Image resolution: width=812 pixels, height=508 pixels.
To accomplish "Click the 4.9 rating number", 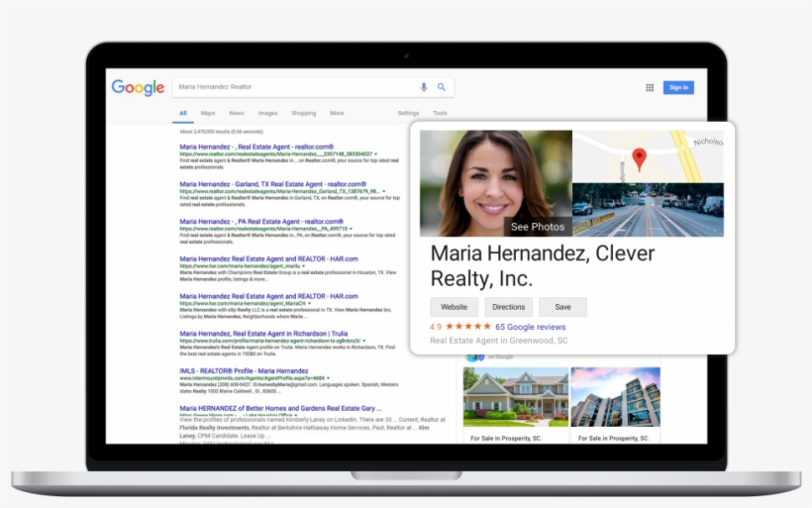I will [x=436, y=327].
